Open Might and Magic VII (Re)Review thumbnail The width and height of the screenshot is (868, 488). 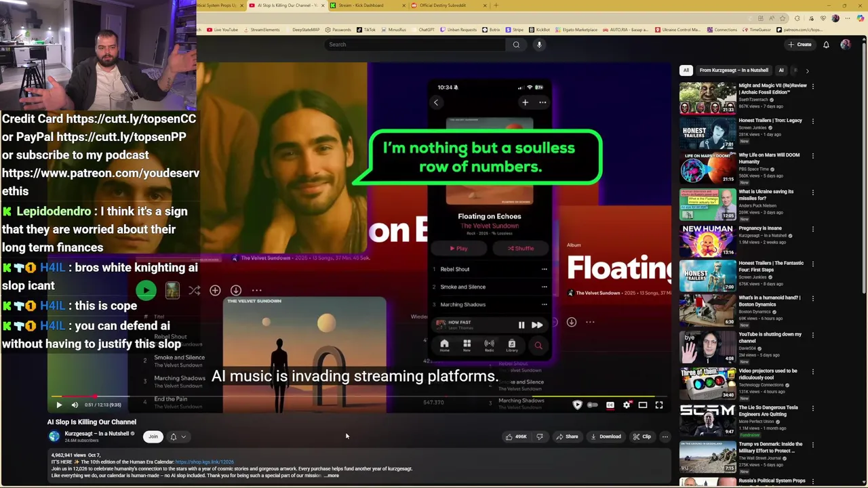[707, 98]
